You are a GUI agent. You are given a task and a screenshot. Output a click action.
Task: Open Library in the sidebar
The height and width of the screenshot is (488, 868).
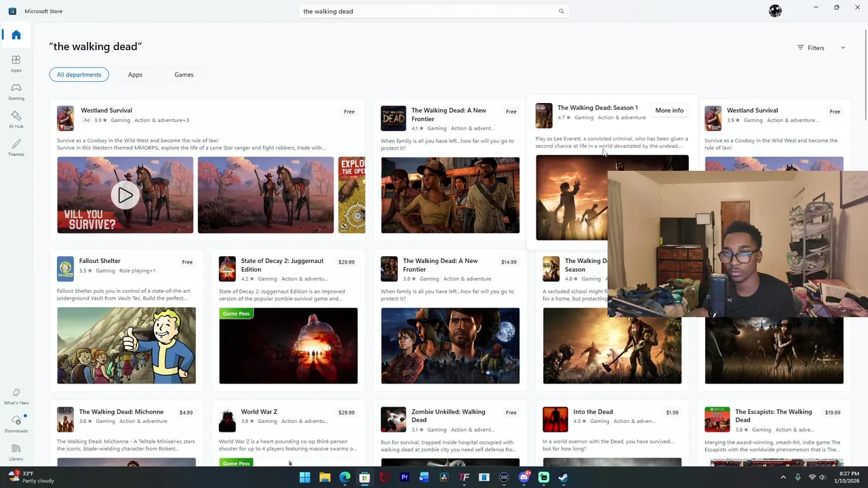[16, 452]
